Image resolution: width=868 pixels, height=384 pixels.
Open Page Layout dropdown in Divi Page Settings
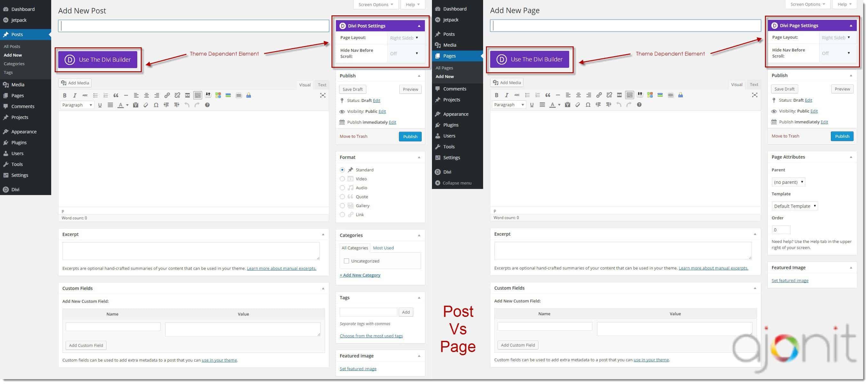pyautogui.click(x=836, y=37)
